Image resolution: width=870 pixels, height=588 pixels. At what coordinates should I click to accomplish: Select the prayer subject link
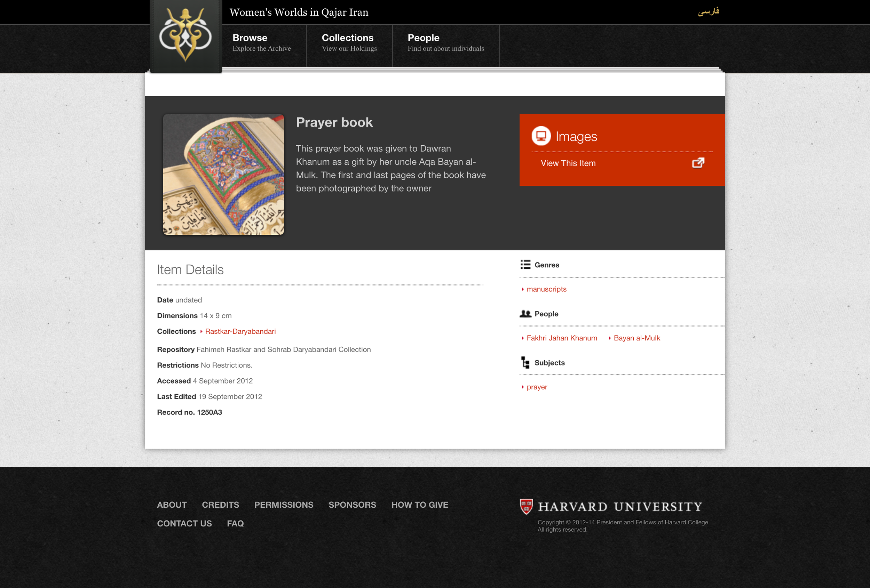pyautogui.click(x=537, y=387)
